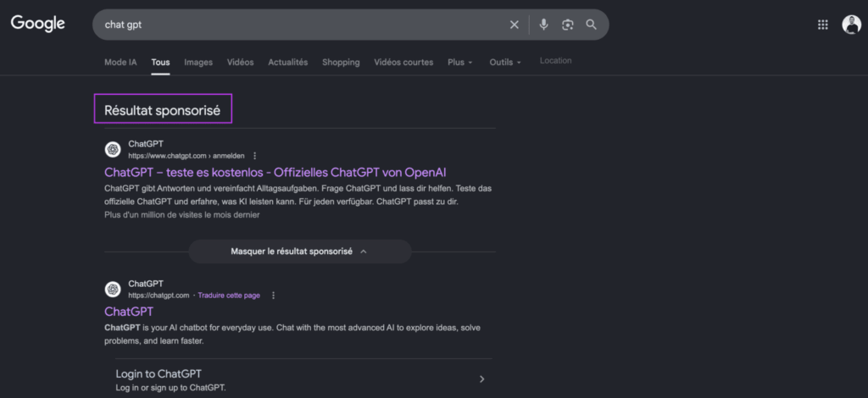Select the Tous tab
This screenshot has width=868, height=398.
pos(160,63)
